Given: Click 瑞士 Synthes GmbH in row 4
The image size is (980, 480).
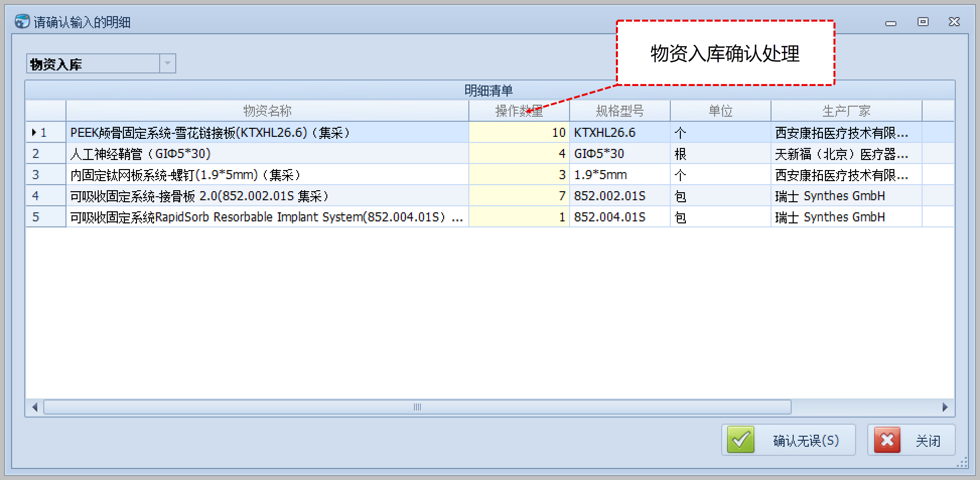Looking at the screenshot, I should point(847,196).
